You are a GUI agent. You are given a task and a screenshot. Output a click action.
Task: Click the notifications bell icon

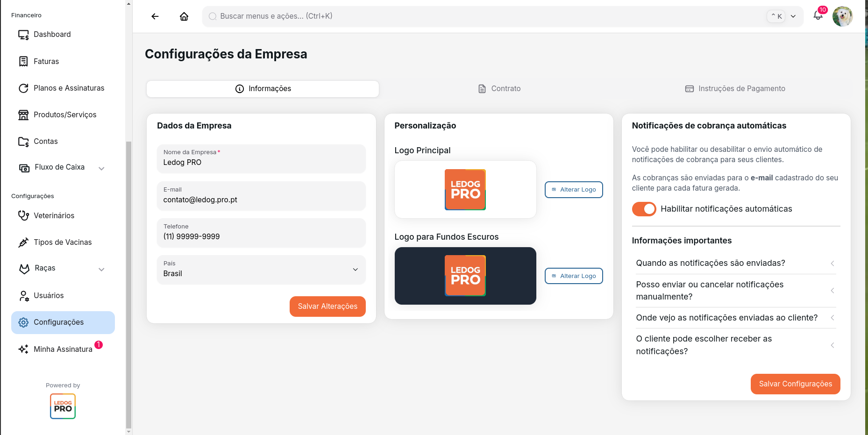pyautogui.click(x=818, y=16)
